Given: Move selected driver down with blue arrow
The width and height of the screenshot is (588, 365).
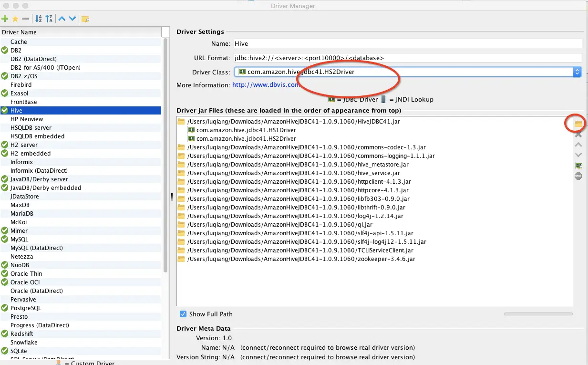Looking at the screenshot, I should click(x=72, y=19).
